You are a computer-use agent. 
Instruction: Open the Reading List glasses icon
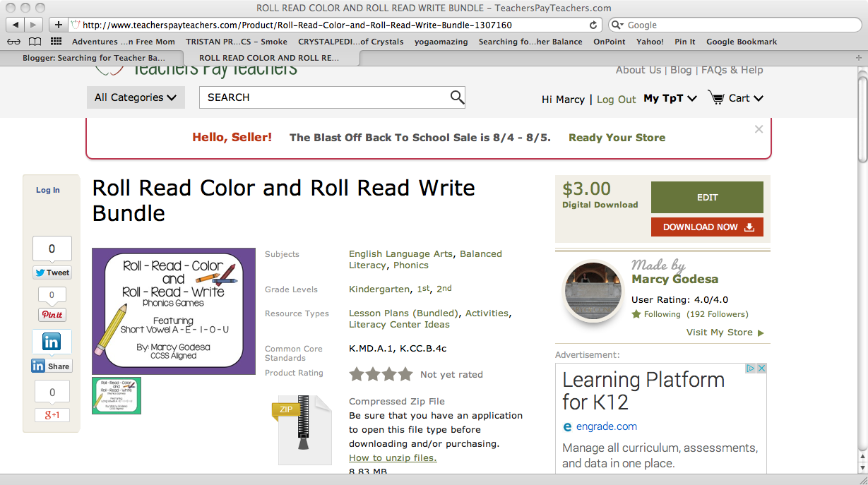point(14,42)
